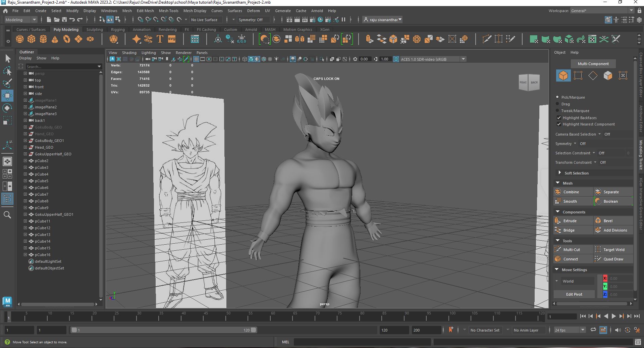Screen dimensions: 644x348
Task: Click the Multi-Component button
Action: point(593,63)
